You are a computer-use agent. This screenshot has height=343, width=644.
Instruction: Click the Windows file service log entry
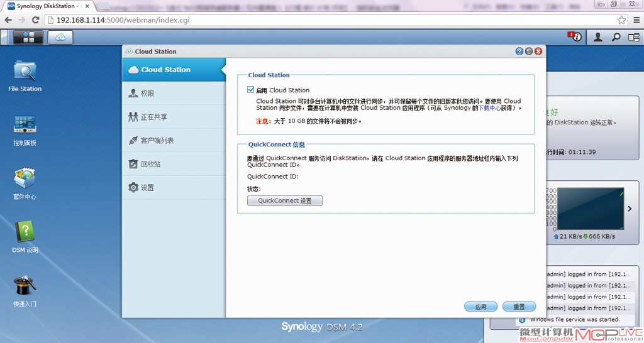[x=574, y=319]
